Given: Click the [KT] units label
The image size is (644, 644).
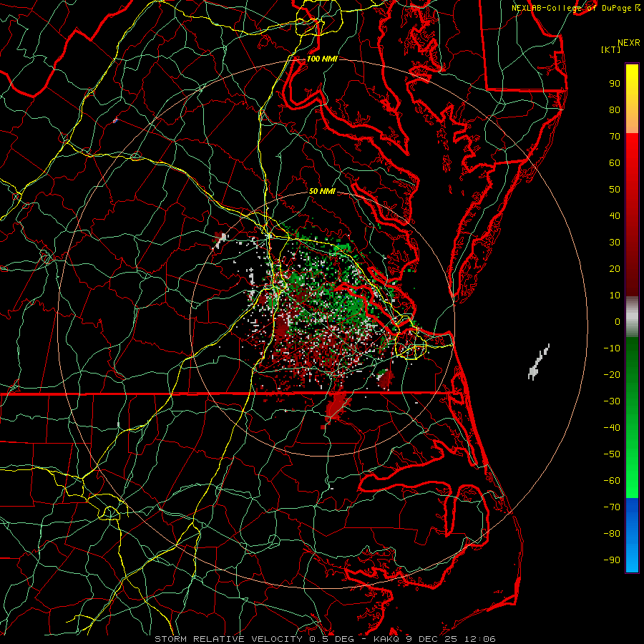Looking at the screenshot, I should pos(611,49).
